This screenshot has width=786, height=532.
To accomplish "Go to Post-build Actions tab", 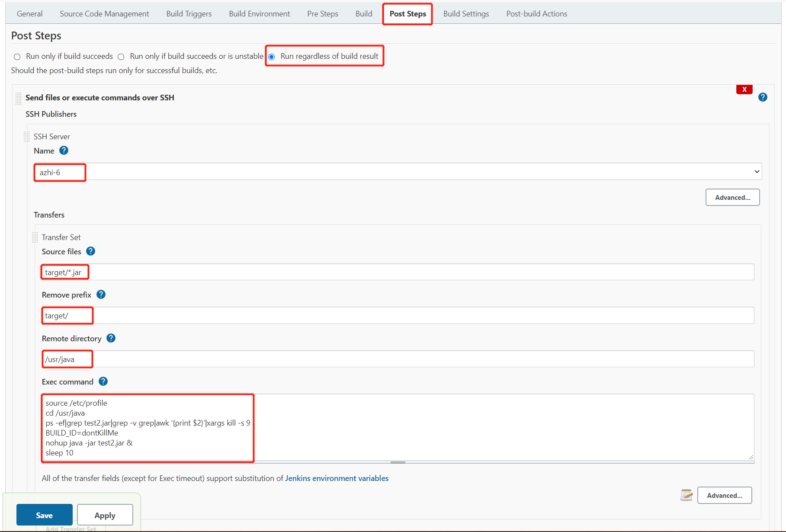I will coord(537,14).
